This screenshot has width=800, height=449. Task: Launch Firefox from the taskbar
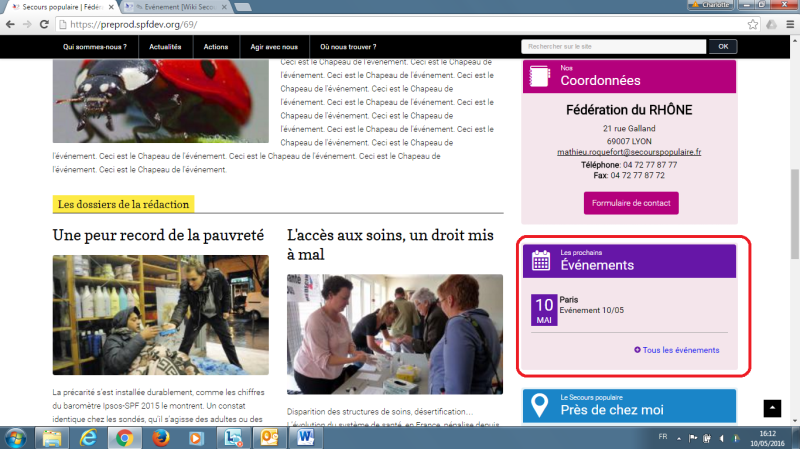pos(161,438)
